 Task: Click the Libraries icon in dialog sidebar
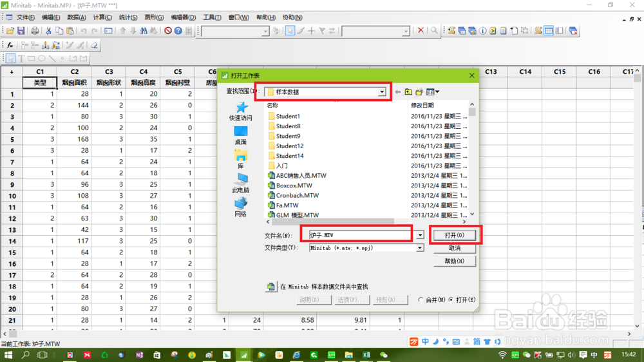click(x=241, y=160)
